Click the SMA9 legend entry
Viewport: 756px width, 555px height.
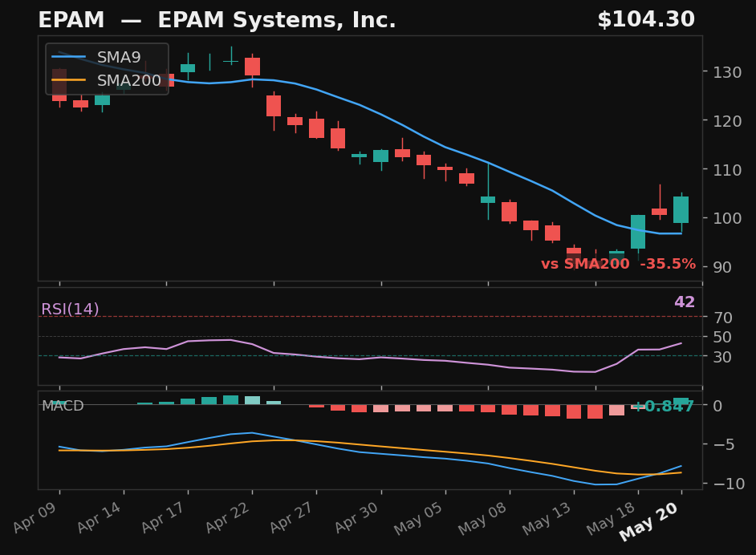[x=119, y=57]
